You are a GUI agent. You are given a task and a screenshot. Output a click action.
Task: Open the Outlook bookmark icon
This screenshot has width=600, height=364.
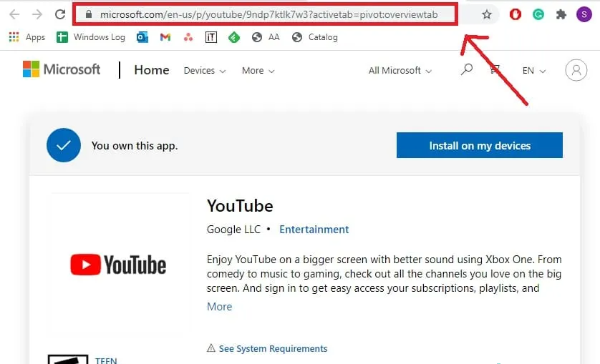[142, 37]
